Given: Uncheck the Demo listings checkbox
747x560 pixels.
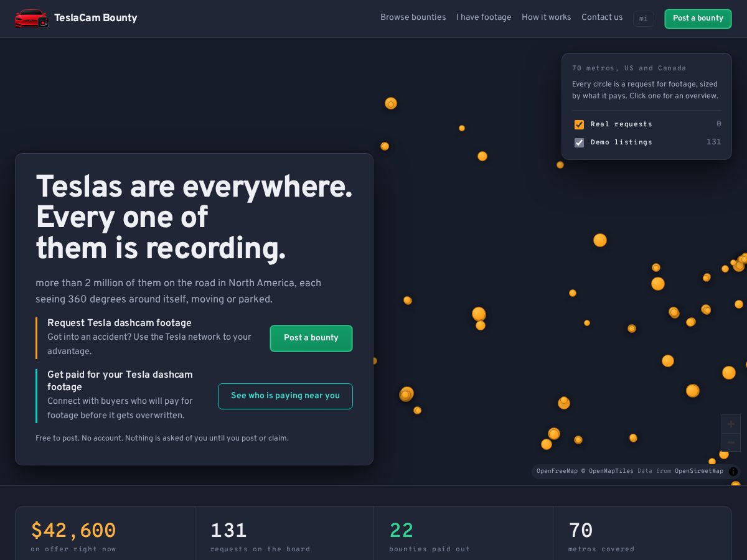Looking at the screenshot, I should click(579, 142).
